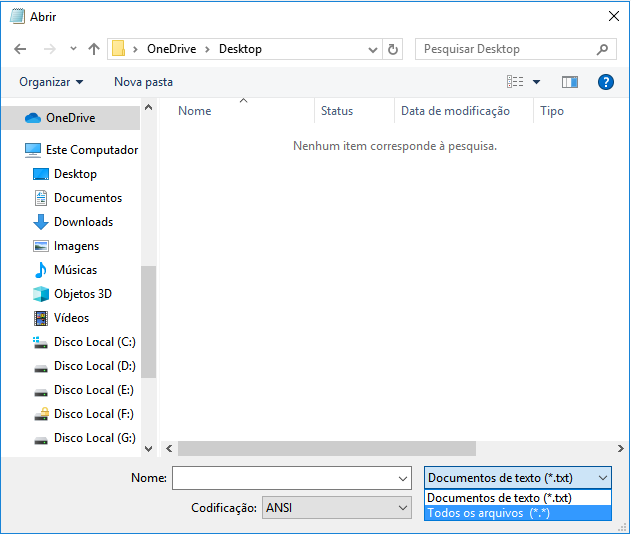This screenshot has width=631, height=535.
Task: Choose Documentos de texto (*.txt) list option
Action: tap(518, 498)
